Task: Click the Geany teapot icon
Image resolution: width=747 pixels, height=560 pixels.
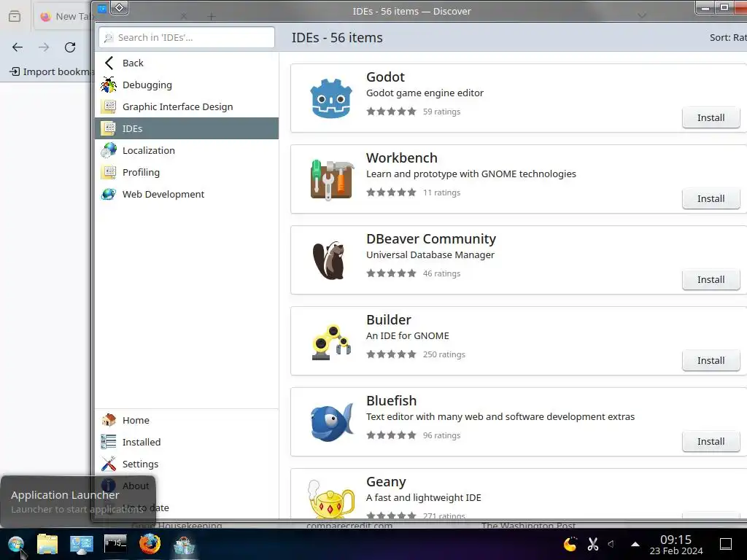Action: [332, 499]
